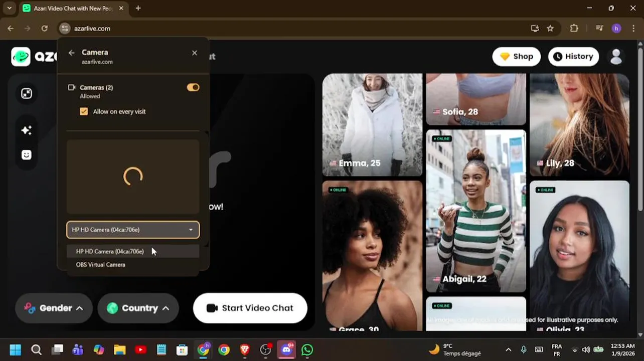Click the camera preview loading area

click(133, 176)
